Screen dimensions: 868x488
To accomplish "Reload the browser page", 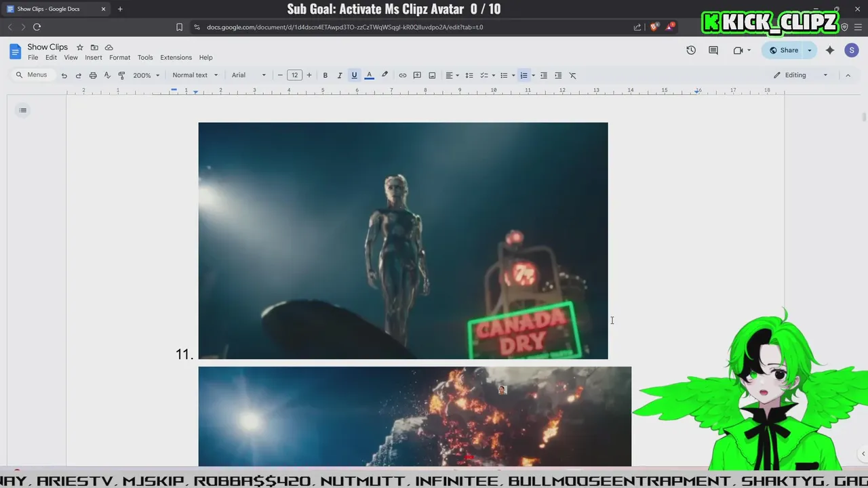I will [37, 27].
